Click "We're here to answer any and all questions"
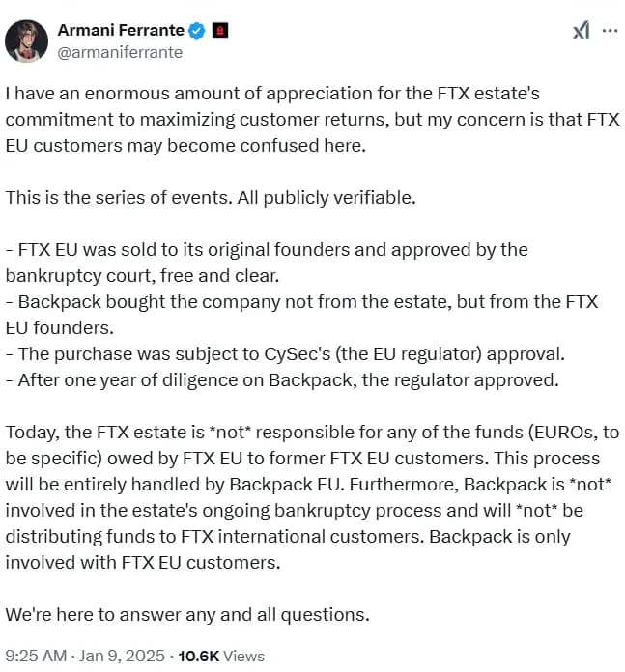Viewport: 625px width, 672px height. (x=187, y=613)
